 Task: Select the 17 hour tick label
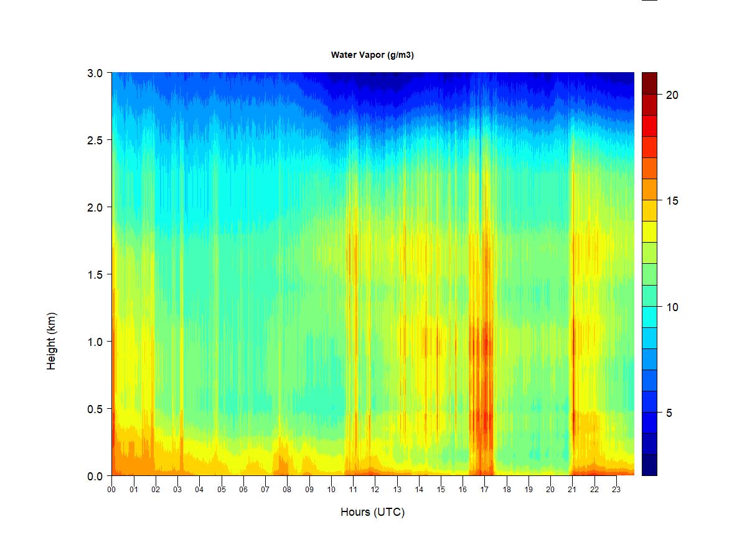point(484,489)
